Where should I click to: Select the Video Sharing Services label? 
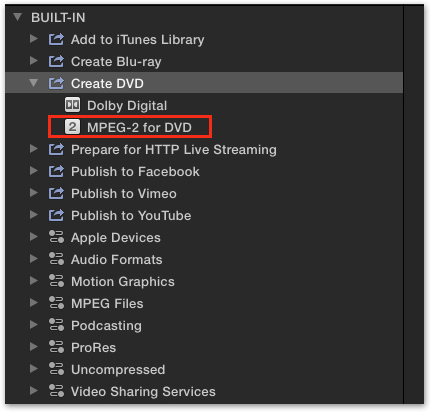(143, 391)
